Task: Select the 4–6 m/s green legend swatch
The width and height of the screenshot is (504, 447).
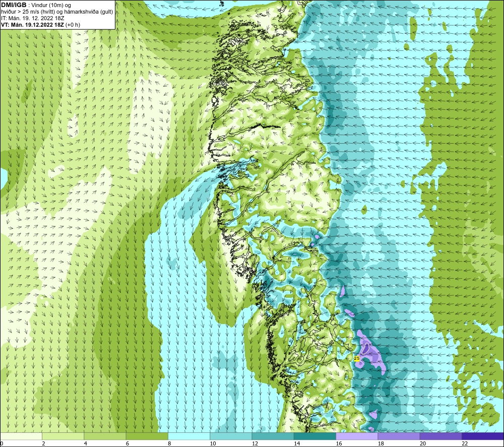Action: (105, 436)
